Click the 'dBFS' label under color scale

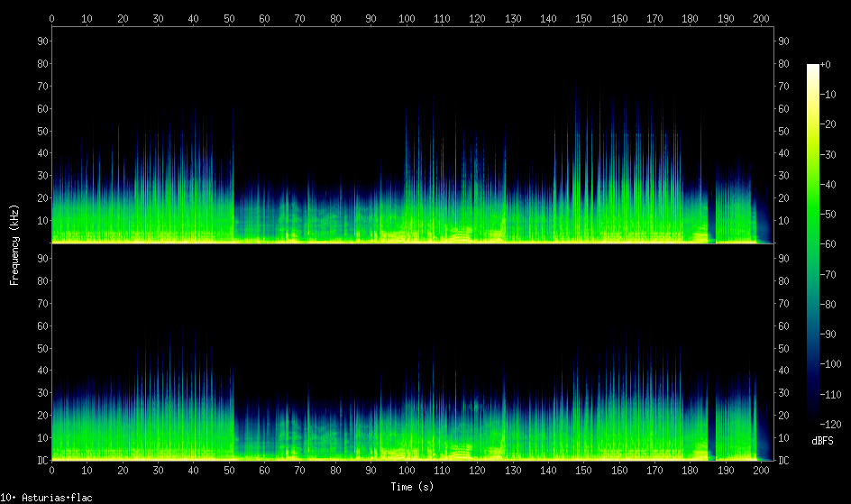click(x=822, y=441)
